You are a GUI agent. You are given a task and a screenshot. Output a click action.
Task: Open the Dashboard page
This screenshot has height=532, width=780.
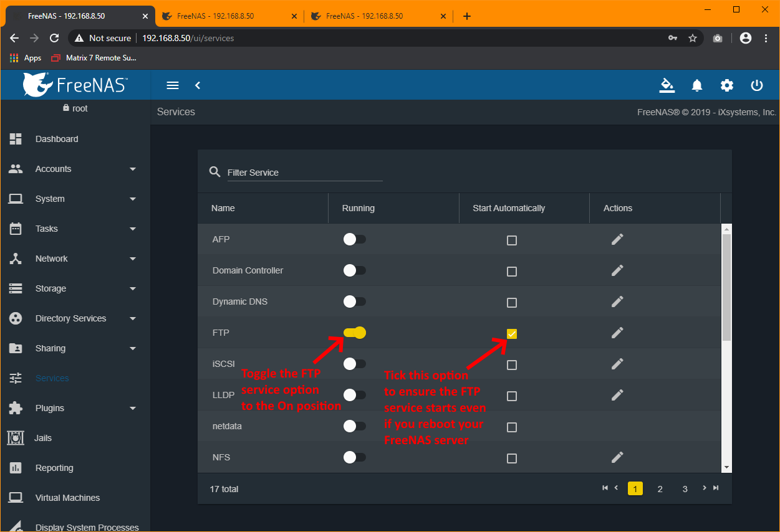coord(75,139)
